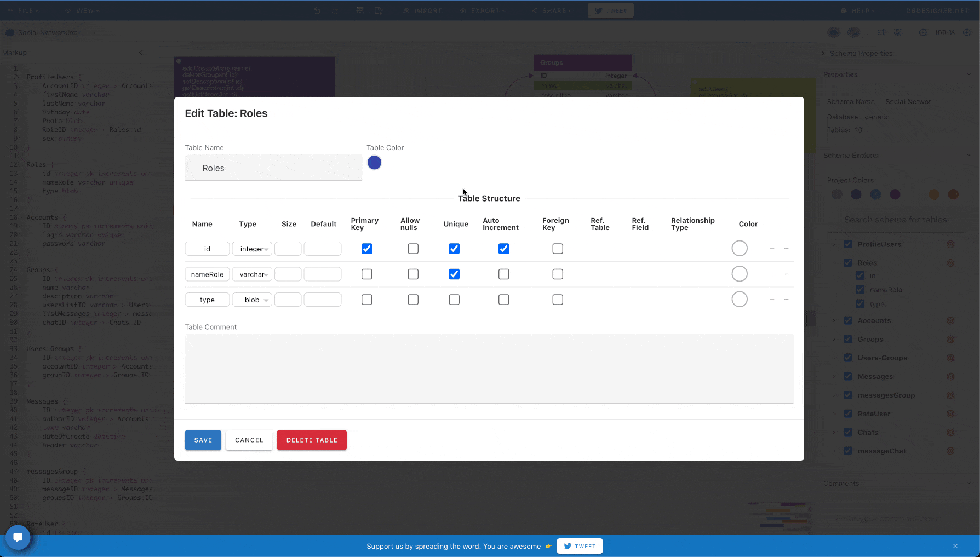Enable Allow nulls for the type field

[413, 300]
